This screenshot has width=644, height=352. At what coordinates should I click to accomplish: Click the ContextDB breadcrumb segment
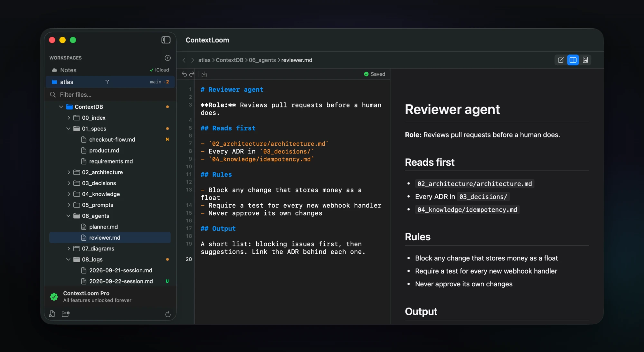[x=230, y=60]
